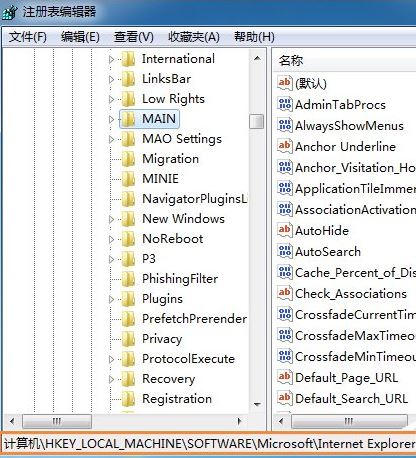416x458 pixels.
Task: Expand the International key
Action: [x=111, y=59]
